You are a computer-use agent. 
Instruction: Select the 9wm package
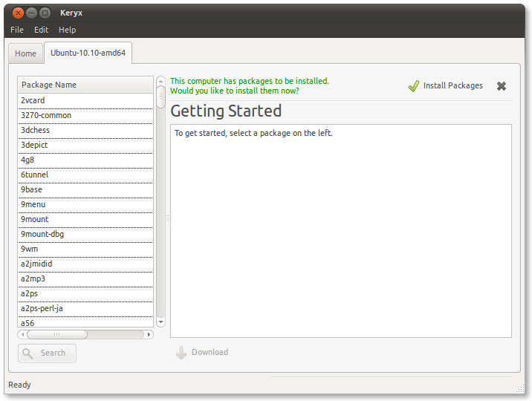85,250
